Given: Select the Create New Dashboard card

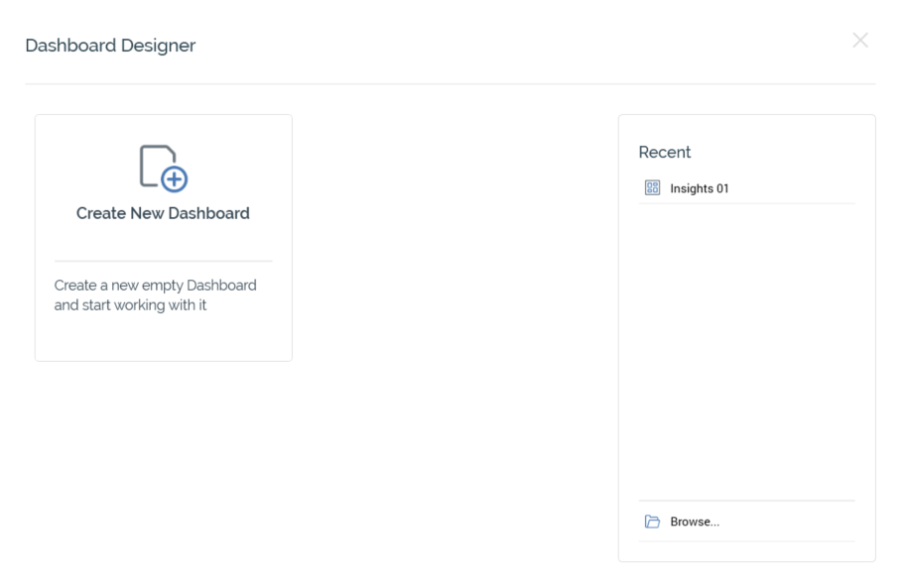Looking at the screenshot, I should tap(163, 238).
